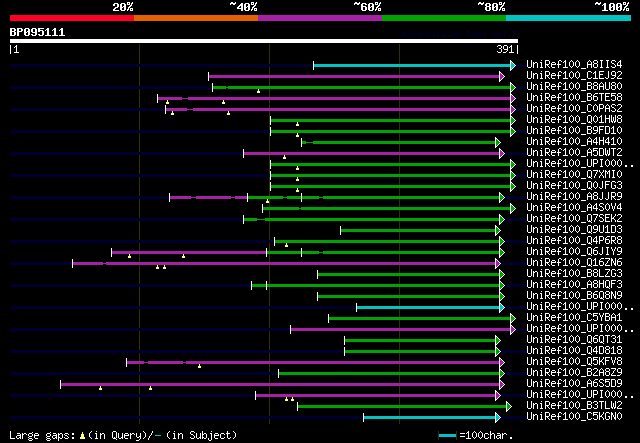Viewport: 640px width, 443px height.
Task: Click the yellow gap marker under the Q5KFV8 bar
Action: point(199,366)
